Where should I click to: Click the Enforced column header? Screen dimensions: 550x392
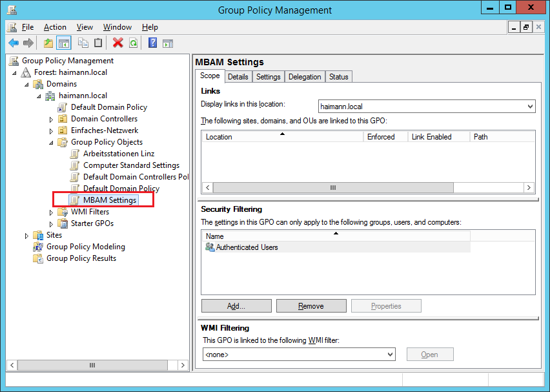click(385, 137)
